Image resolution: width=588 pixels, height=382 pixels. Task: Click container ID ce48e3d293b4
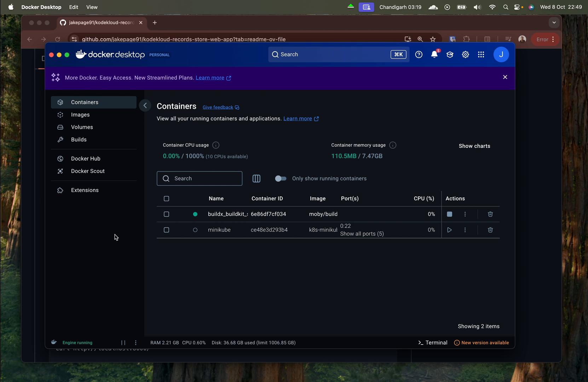[x=269, y=230]
